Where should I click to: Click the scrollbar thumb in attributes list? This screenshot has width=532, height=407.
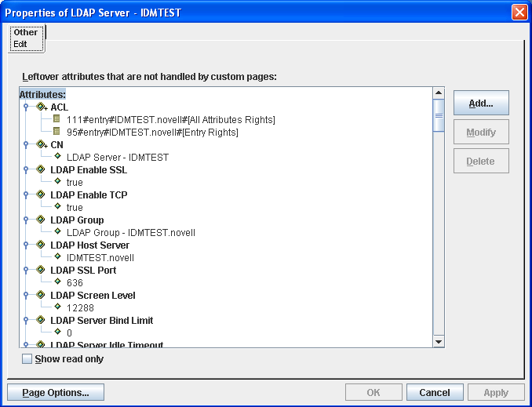coord(439,115)
